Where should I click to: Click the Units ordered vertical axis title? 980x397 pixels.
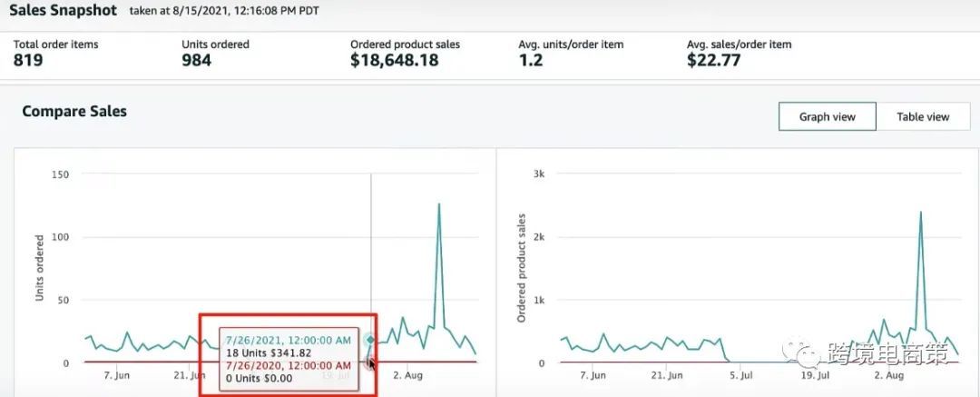coord(39,268)
